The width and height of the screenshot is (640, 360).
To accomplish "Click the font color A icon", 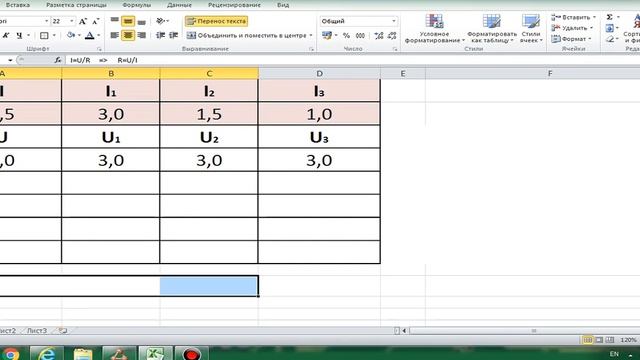I will click(89, 36).
